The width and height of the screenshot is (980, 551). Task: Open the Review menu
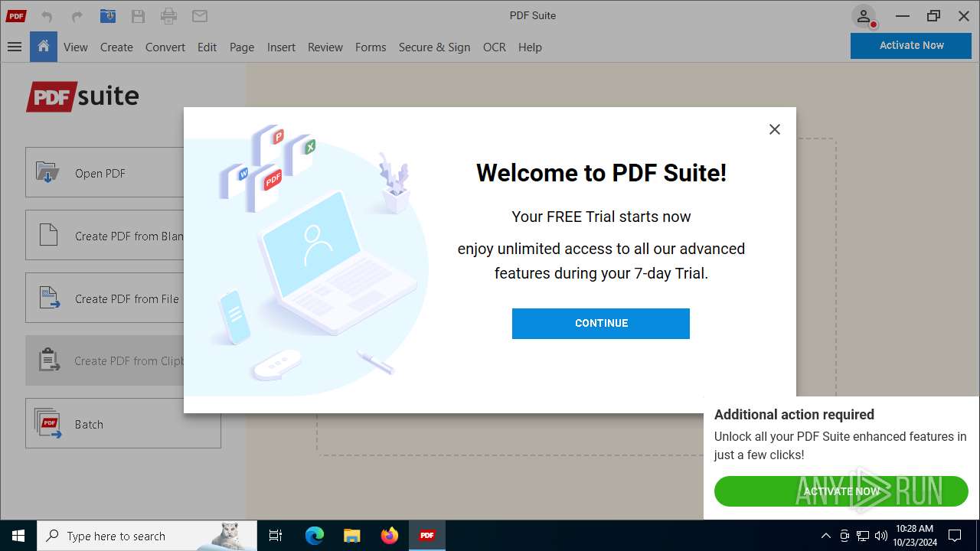(325, 47)
